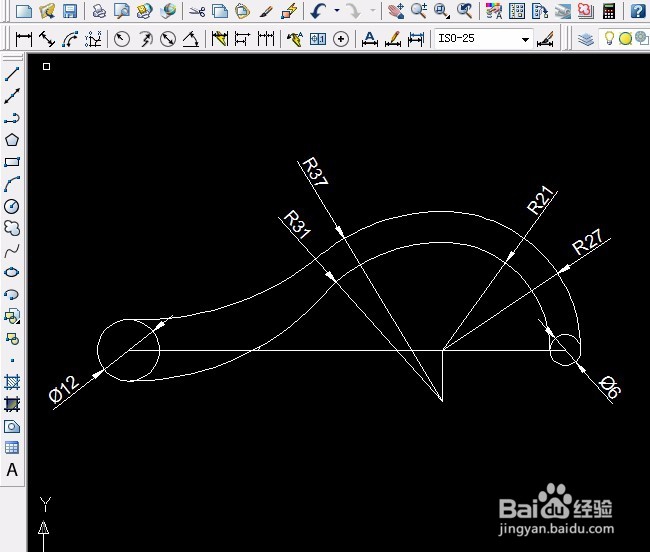Insert a Table

click(12, 448)
